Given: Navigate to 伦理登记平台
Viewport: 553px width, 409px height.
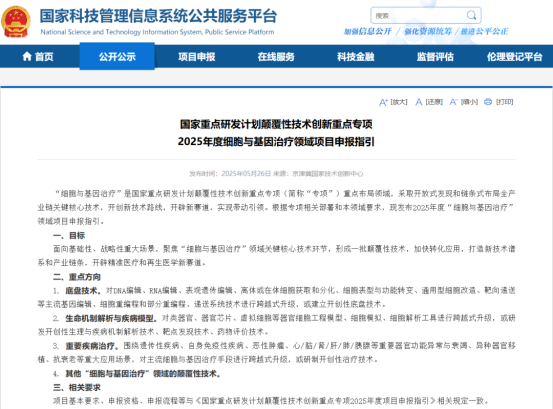Looking at the screenshot, I should click(515, 57).
